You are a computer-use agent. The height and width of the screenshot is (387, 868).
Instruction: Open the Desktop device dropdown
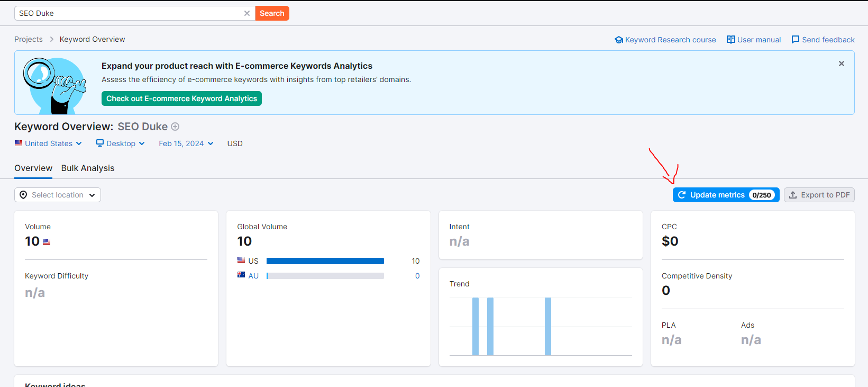(x=120, y=143)
